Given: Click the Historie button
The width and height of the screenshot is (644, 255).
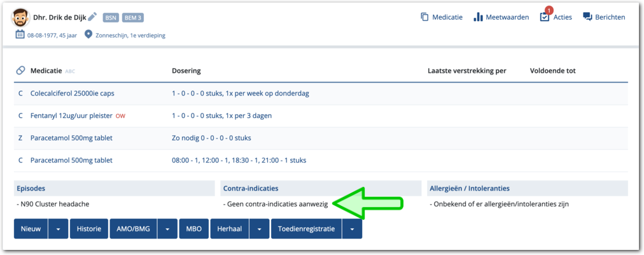Looking at the screenshot, I should 88,229.
